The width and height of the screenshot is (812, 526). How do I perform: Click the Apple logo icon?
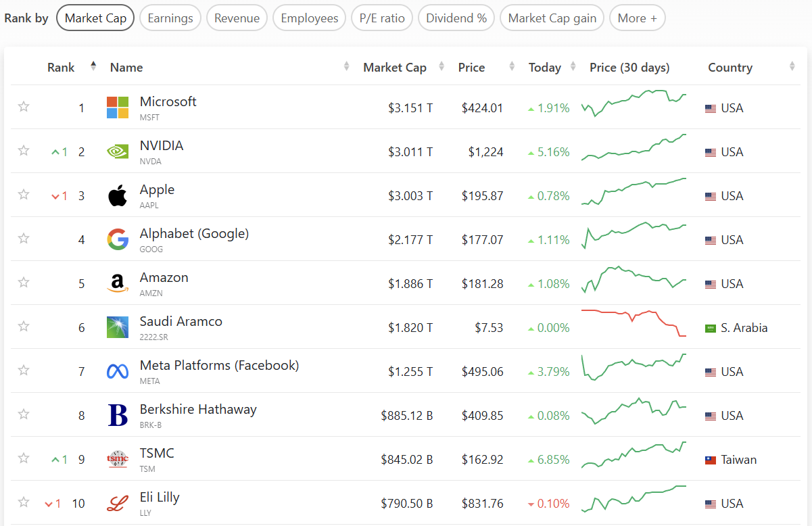(x=118, y=196)
